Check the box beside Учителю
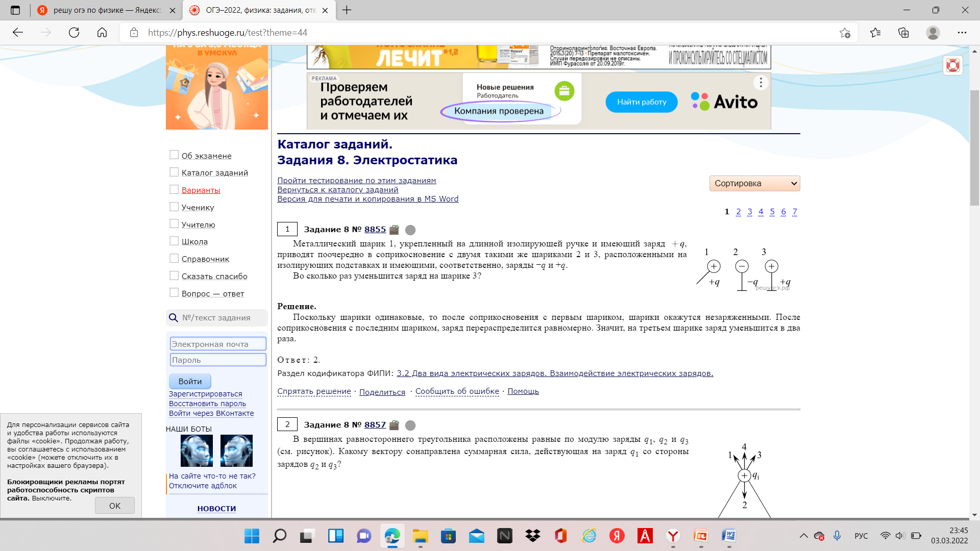The height and width of the screenshot is (551, 980). [x=174, y=223]
